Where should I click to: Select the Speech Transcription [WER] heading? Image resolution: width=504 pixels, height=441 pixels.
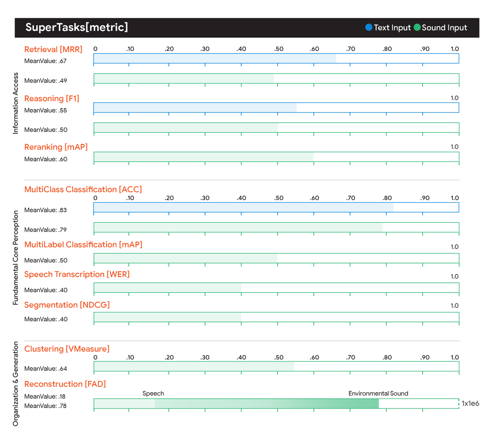point(77,274)
